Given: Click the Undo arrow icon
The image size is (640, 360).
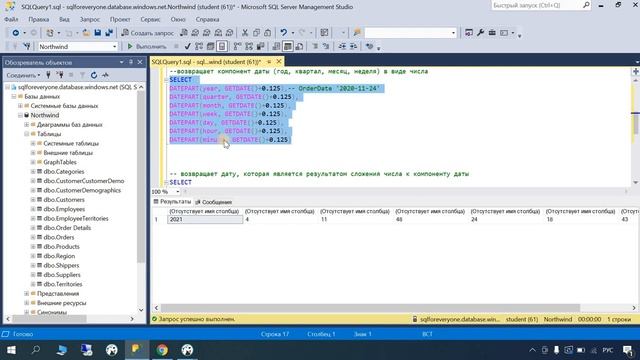Looking at the screenshot, I should click(283, 33).
